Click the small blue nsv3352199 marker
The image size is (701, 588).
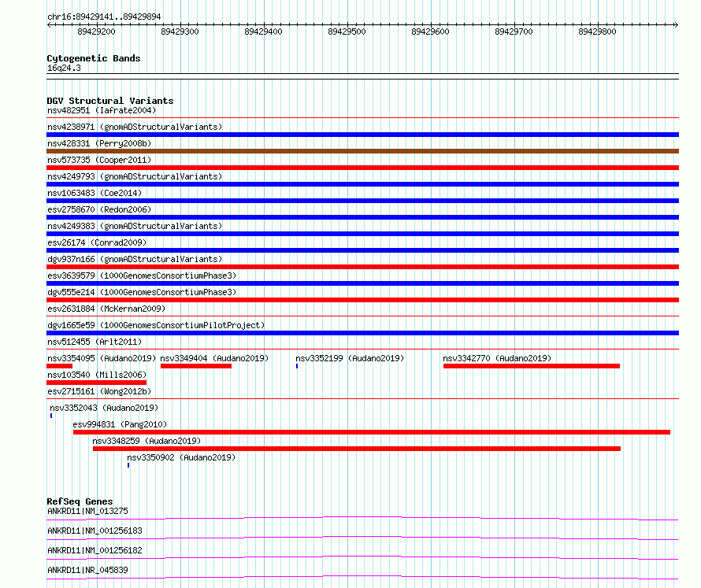point(297,366)
